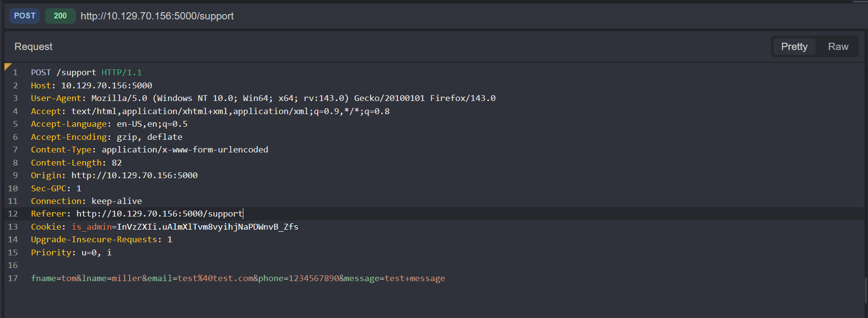Click the email parameter value in the body
Viewport: 868px width, 318px height.
coord(215,278)
